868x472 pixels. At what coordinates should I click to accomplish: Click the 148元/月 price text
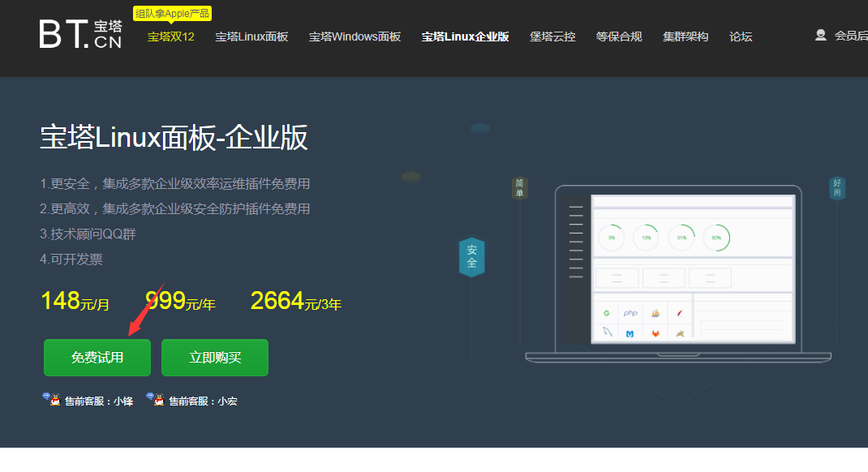coord(75,302)
